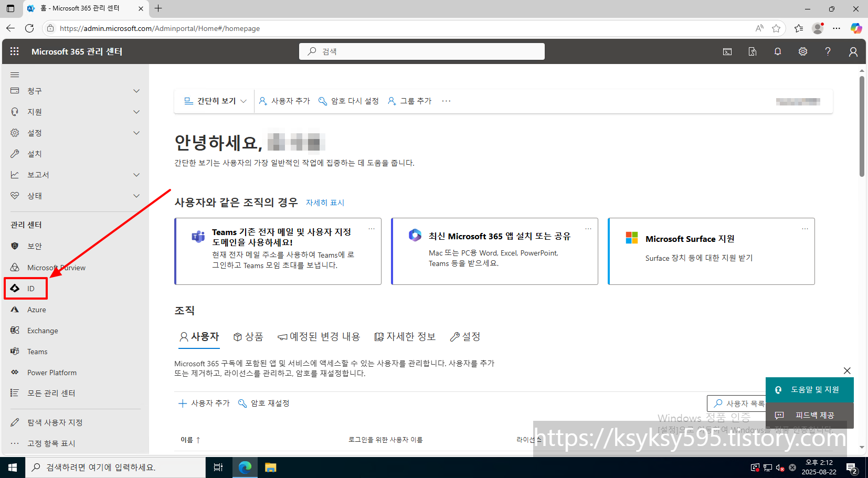The image size is (868, 478).
Task: Click the toolbar overflow ellipsis
Action: tap(446, 101)
